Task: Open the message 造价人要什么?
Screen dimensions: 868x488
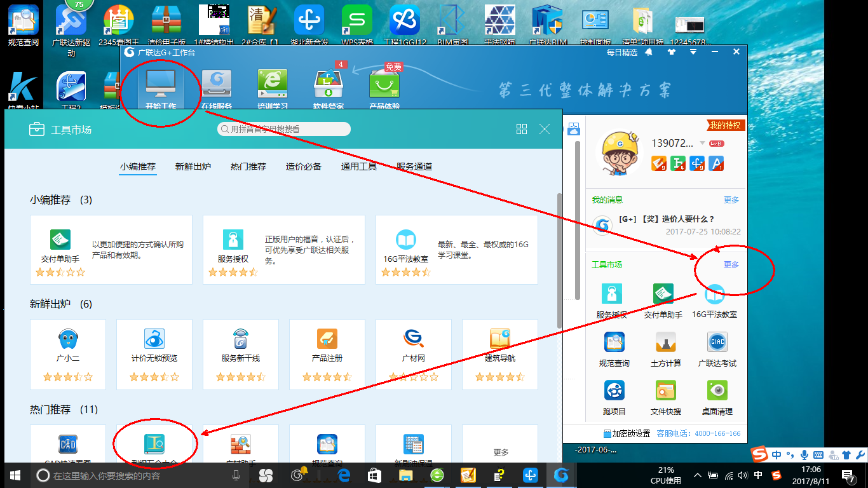Action: pyautogui.click(x=666, y=219)
